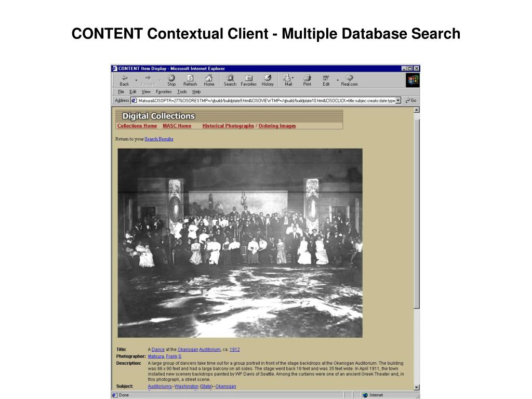532x399 pixels.
Task: Open the Edit menu
Action: [132, 91]
